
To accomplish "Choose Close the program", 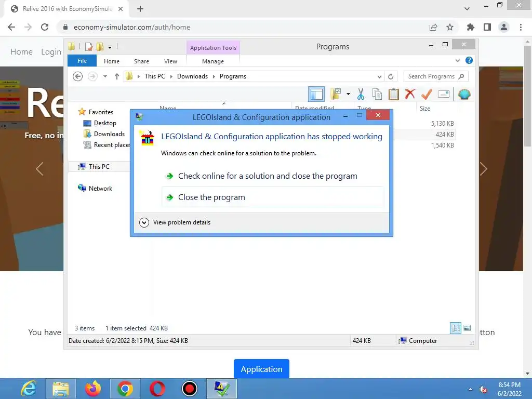I will click(x=272, y=197).
